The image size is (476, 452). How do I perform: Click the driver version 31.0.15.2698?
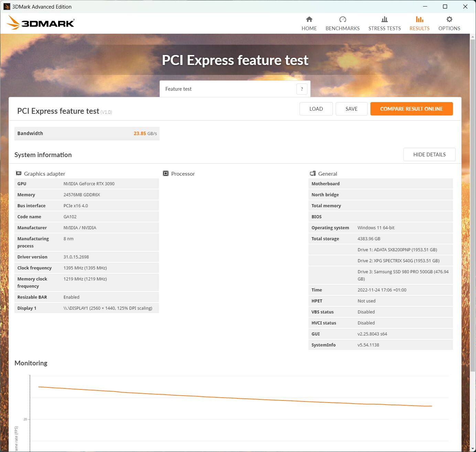(x=76, y=257)
